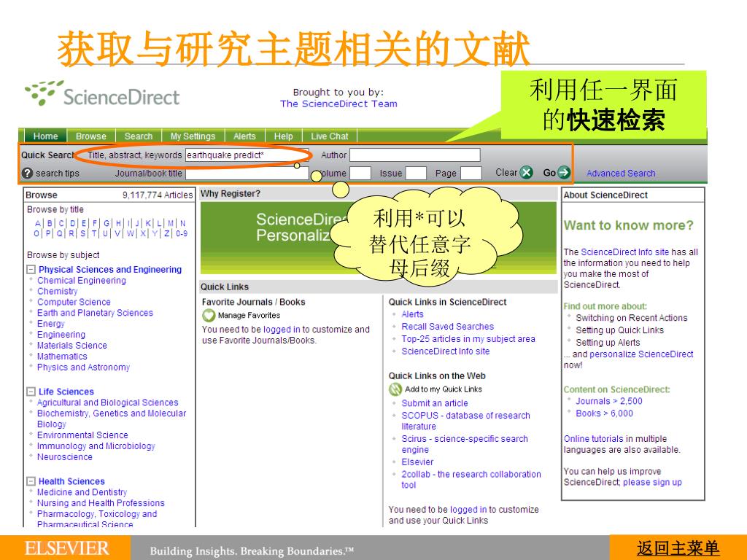Browse titles starting with 0-9
The image size is (747, 560).
(182, 233)
